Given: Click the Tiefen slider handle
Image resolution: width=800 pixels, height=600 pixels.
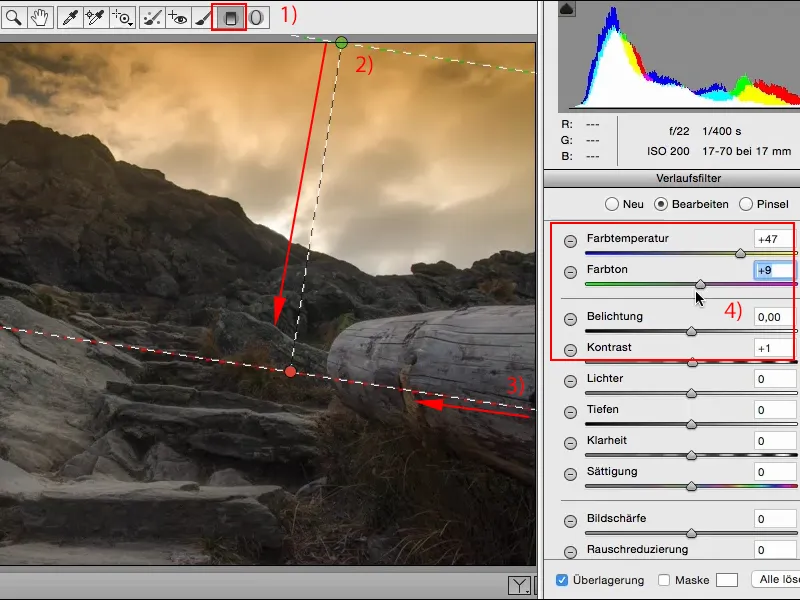Looking at the screenshot, I should coord(691,424).
